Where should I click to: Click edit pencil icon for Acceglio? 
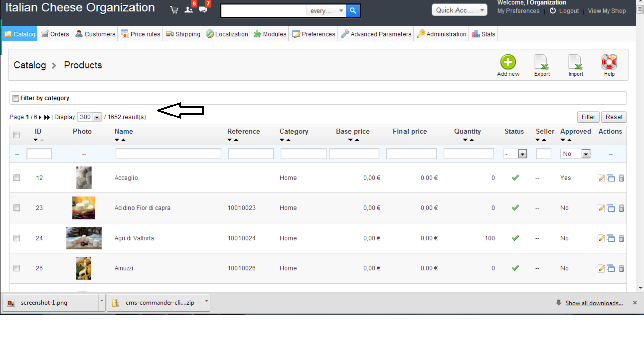pyautogui.click(x=601, y=178)
